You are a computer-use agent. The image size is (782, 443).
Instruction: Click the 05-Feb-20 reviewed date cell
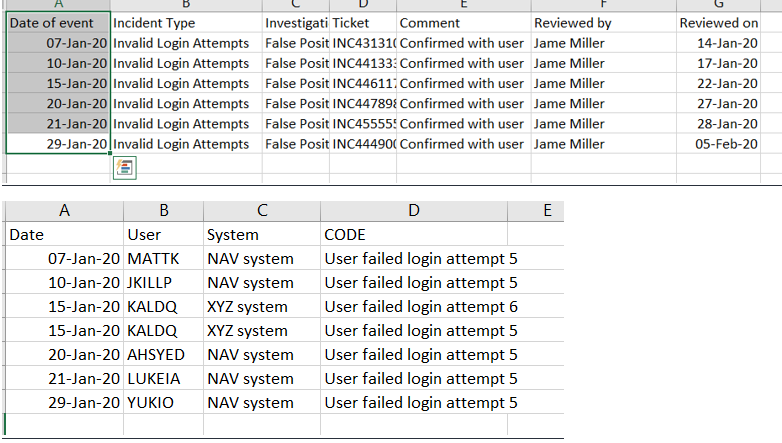[x=718, y=144]
